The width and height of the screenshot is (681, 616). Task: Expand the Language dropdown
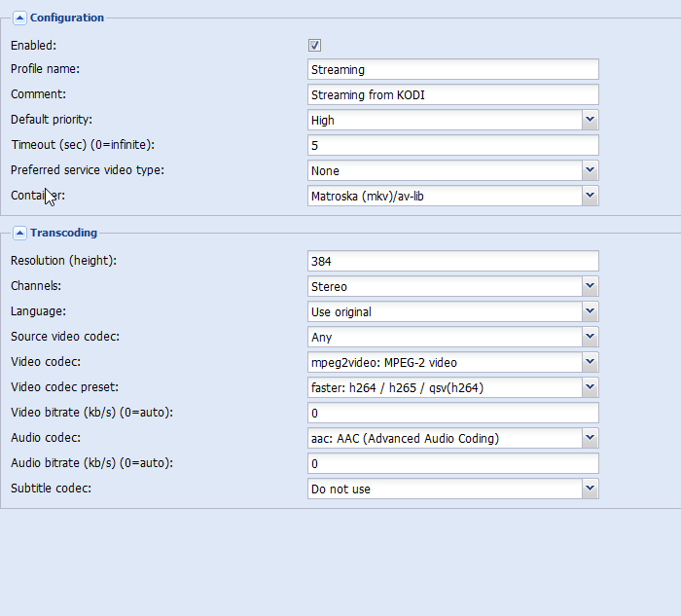(x=590, y=311)
